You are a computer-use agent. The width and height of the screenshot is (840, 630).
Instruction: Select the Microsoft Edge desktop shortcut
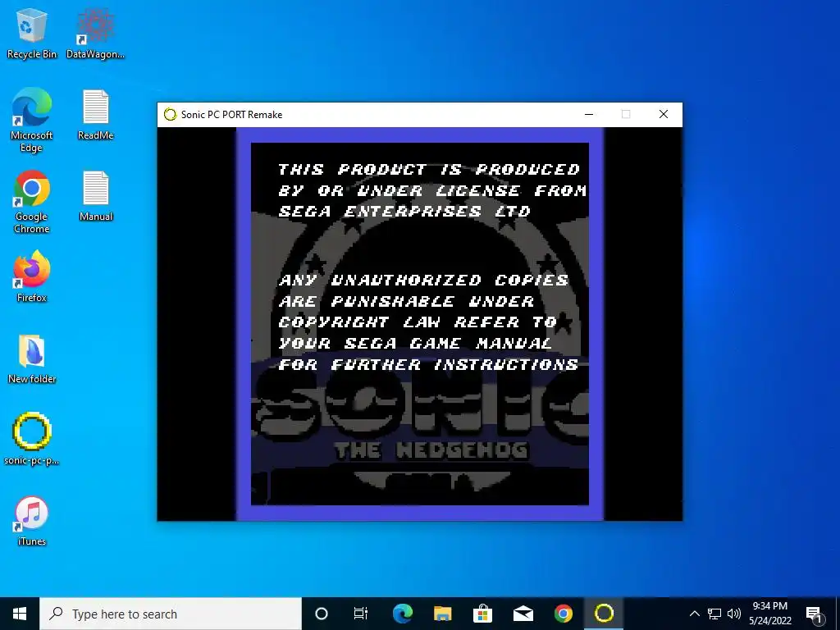(31, 121)
